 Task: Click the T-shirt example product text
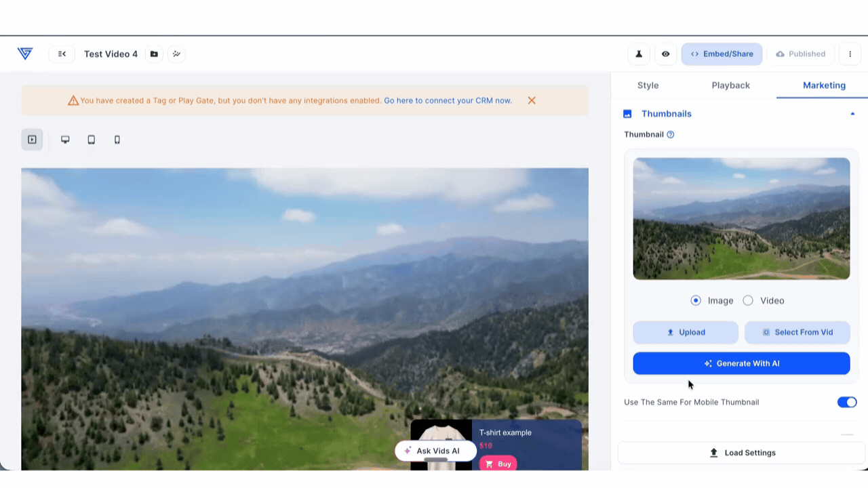coord(505,432)
